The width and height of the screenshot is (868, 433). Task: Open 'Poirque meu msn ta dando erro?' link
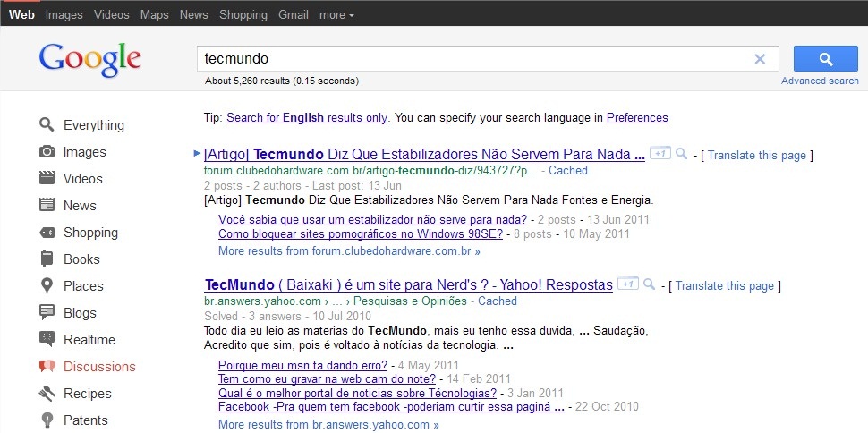(x=302, y=365)
